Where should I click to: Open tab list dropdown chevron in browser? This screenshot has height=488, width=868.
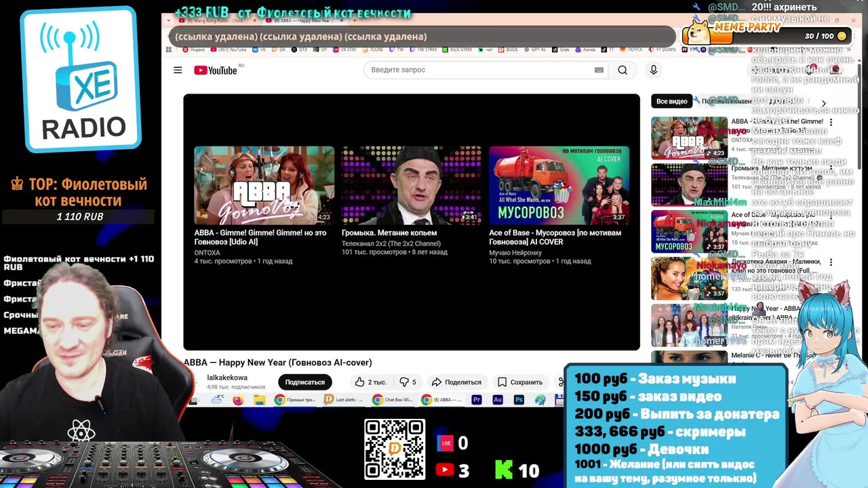[169, 20]
